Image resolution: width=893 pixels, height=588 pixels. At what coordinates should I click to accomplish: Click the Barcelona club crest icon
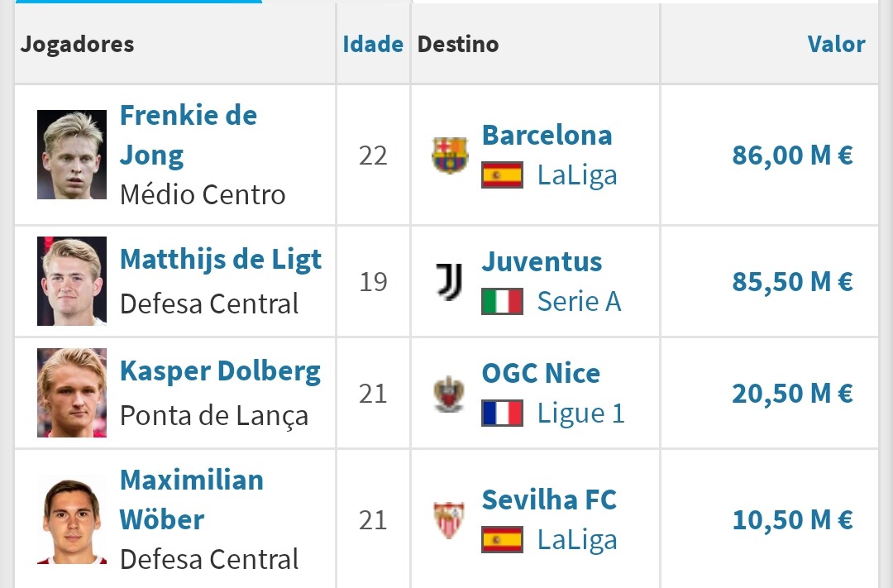449,155
